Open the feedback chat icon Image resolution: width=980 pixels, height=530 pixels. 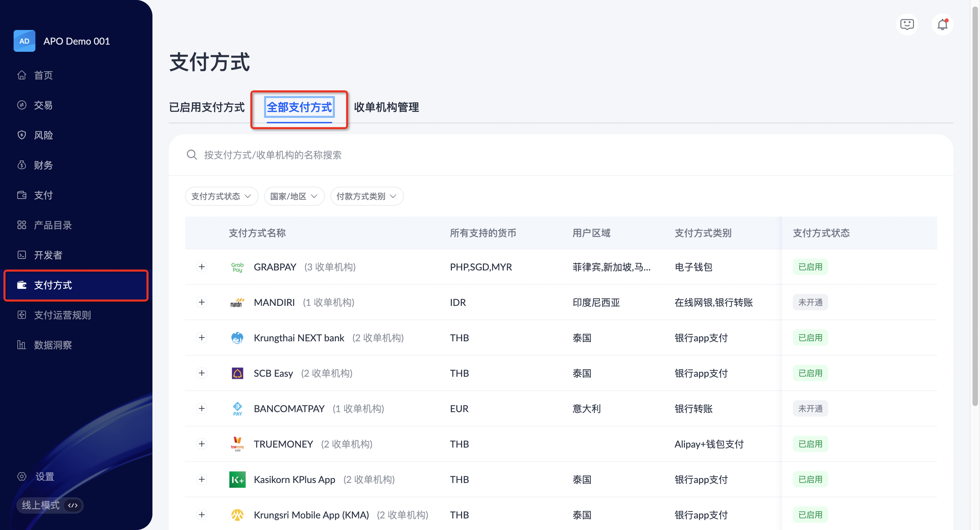tap(906, 25)
